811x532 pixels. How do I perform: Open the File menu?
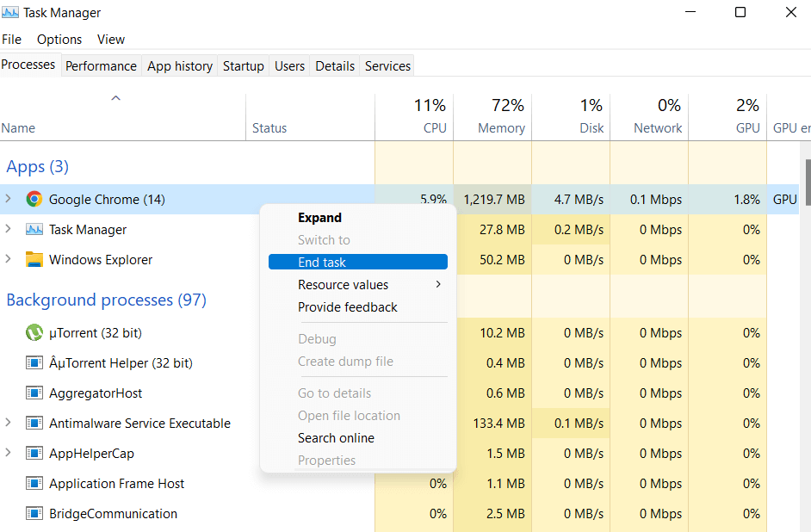[11, 40]
